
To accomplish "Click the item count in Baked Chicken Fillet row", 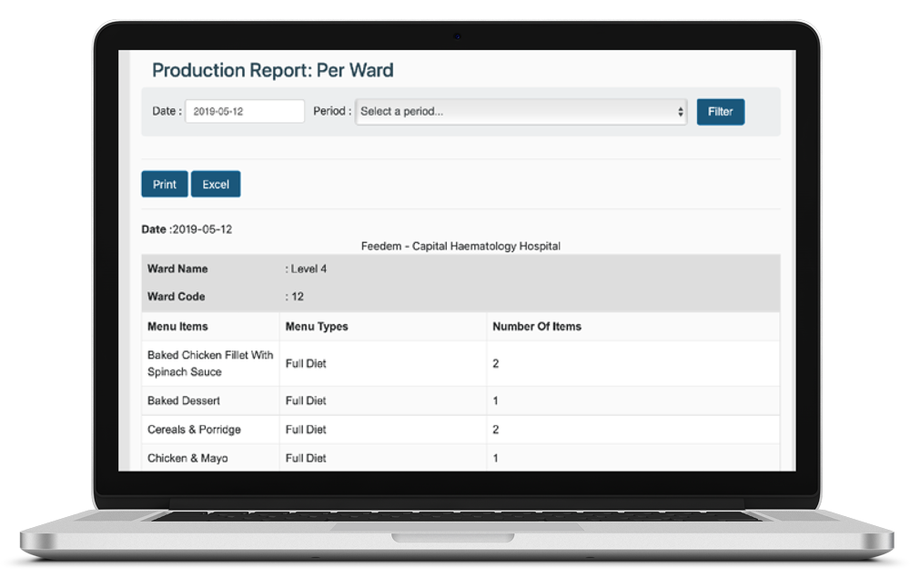I will pyautogui.click(x=496, y=363).
